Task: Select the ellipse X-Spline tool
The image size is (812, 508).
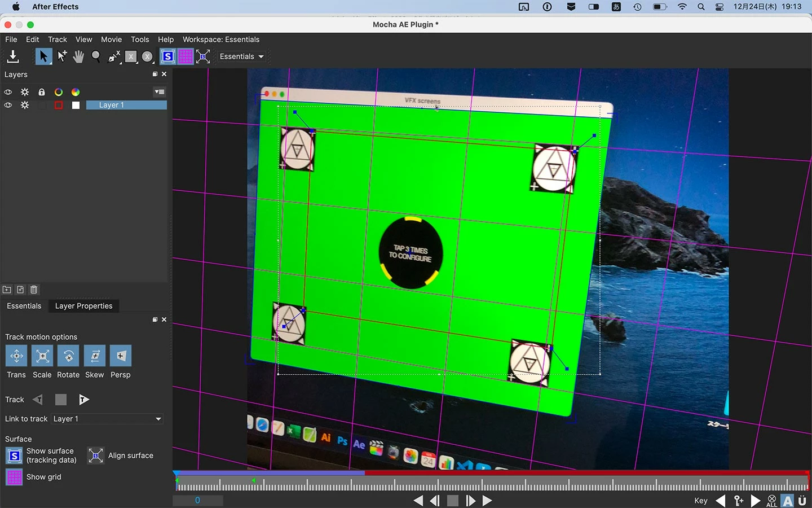Action: click(x=147, y=56)
